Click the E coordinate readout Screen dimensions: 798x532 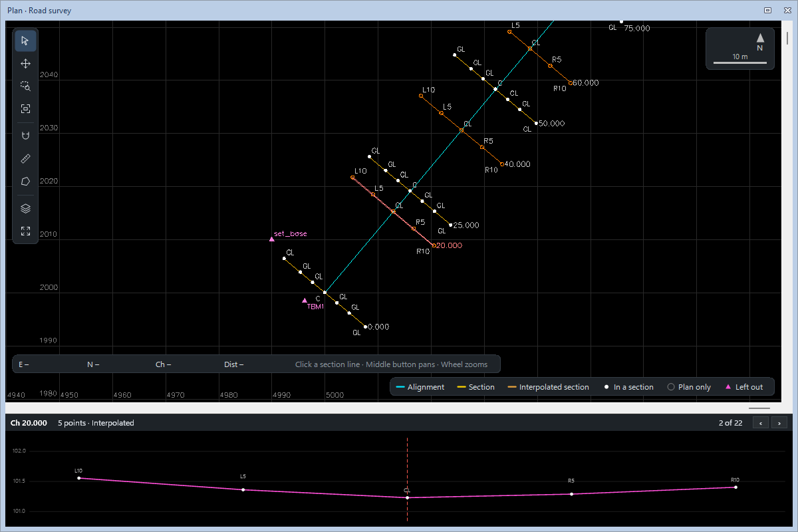pyautogui.click(x=24, y=364)
